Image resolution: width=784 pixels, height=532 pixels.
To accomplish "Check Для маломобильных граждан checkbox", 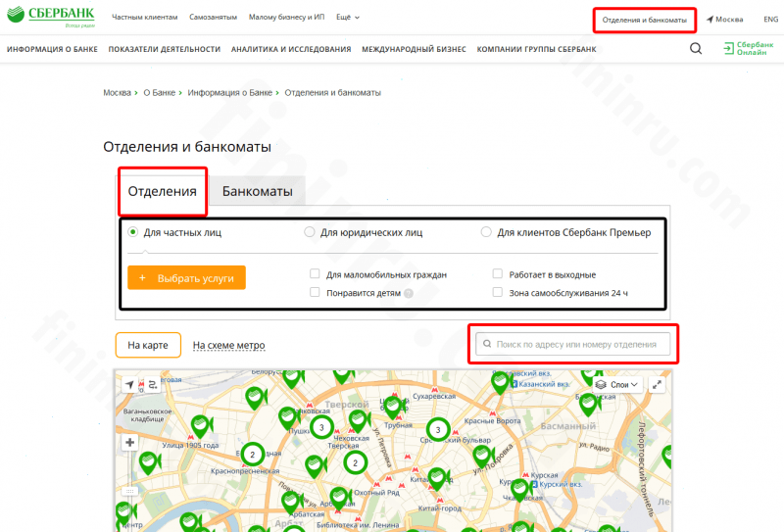I will click(x=315, y=273).
